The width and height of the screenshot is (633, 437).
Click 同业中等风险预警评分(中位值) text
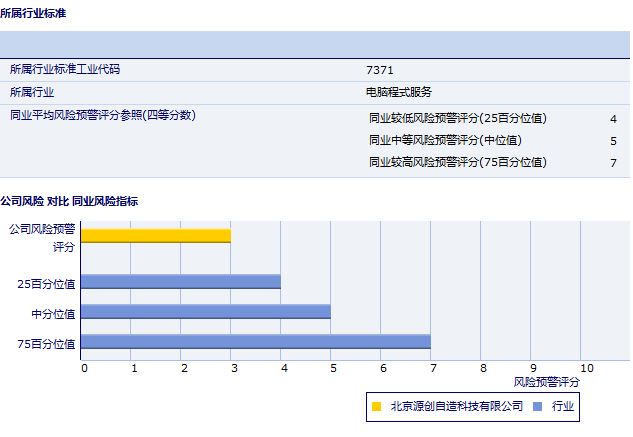tap(445, 140)
